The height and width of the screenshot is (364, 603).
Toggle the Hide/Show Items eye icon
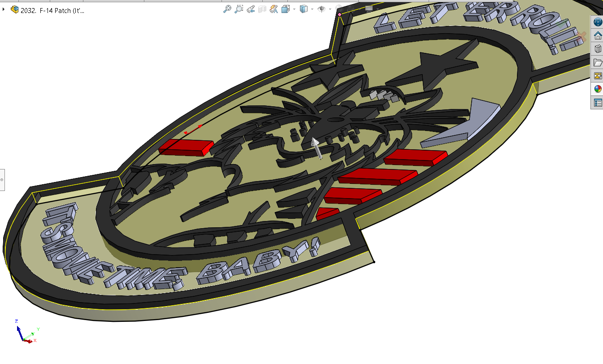tap(321, 9)
